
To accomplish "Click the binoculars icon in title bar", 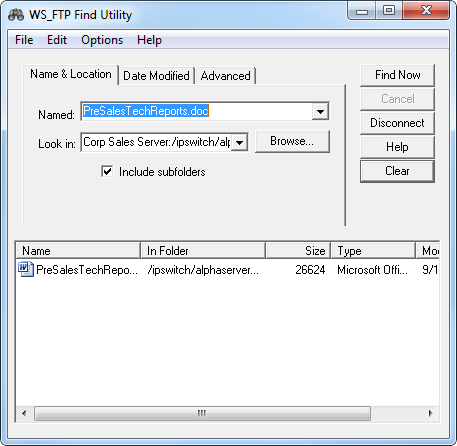I will coord(16,15).
